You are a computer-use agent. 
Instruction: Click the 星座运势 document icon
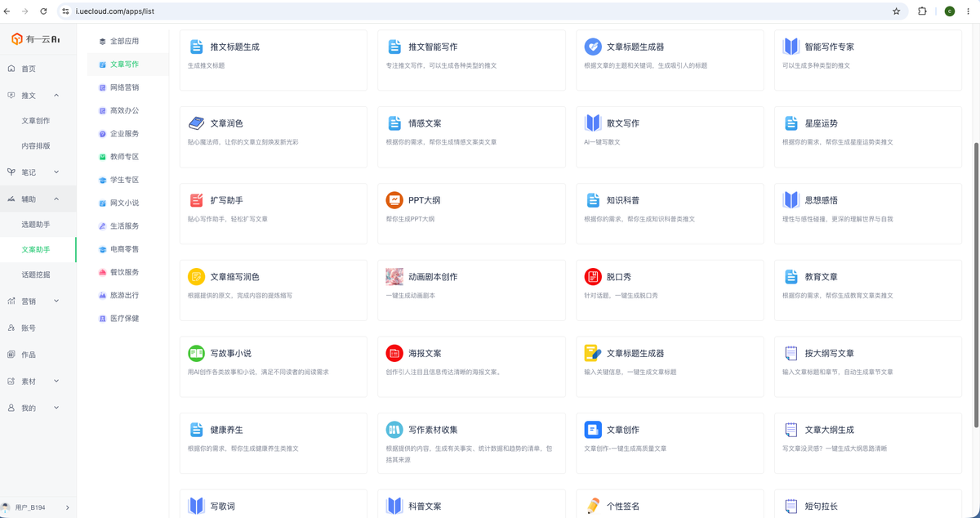point(791,123)
